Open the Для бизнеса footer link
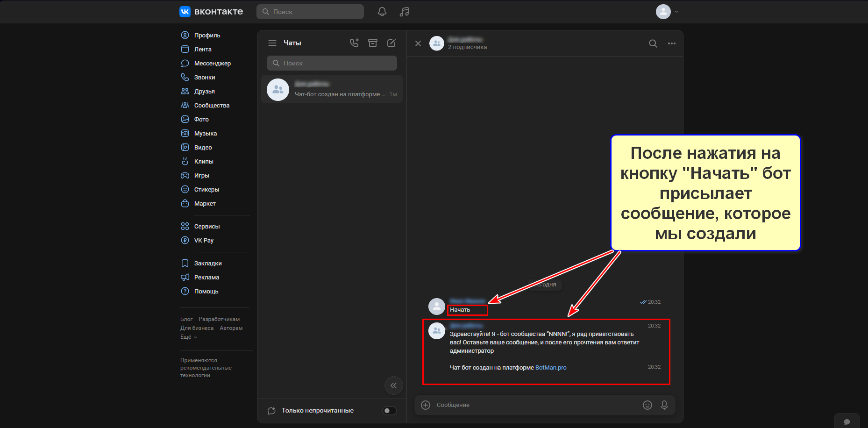 (197, 328)
